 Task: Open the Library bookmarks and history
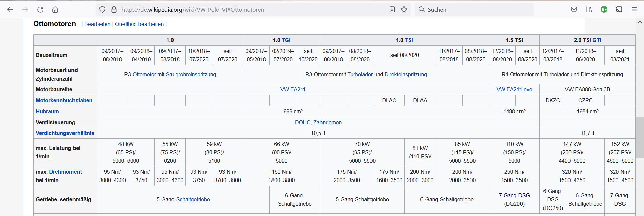(589, 10)
